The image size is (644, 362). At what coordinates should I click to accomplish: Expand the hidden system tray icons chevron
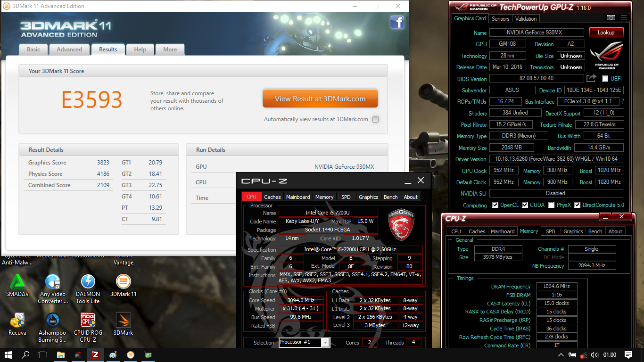[x=561, y=354]
